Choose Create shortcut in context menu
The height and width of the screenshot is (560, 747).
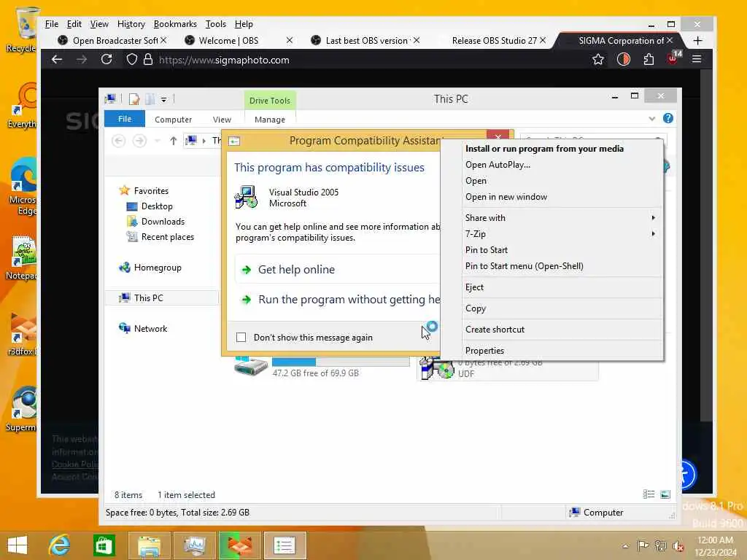pos(562,330)
